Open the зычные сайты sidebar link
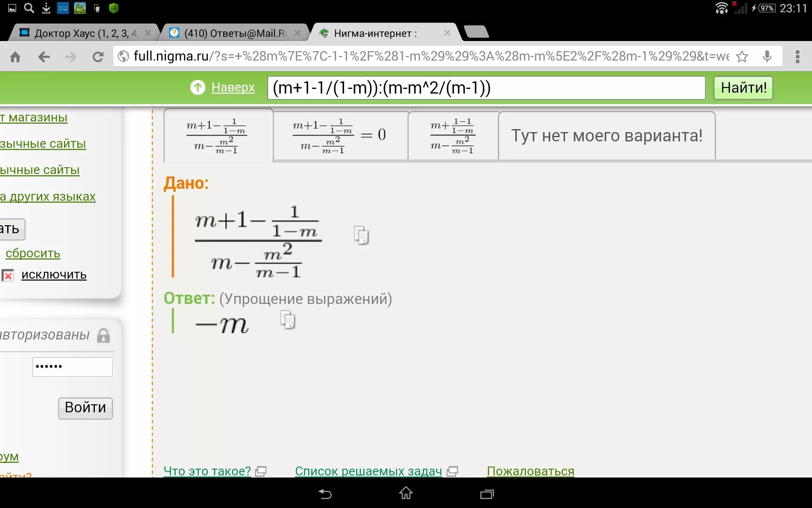This screenshot has width=812, height=508. [x=43, y=144]
